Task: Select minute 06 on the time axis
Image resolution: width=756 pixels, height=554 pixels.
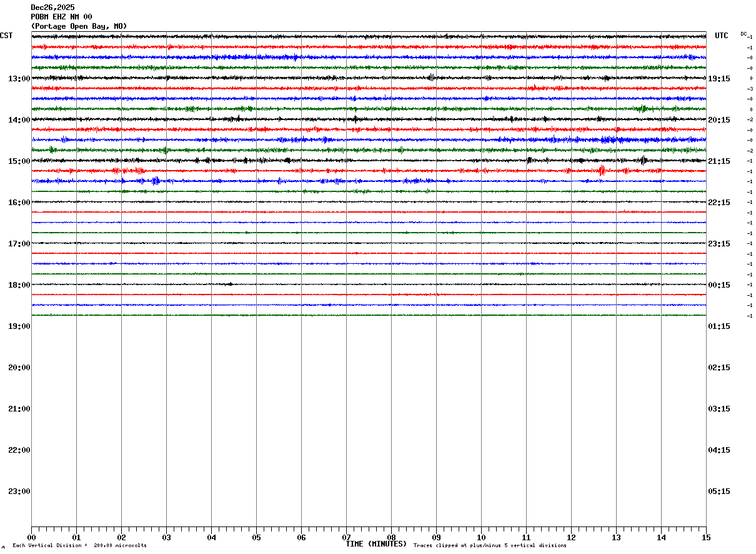Action: [x=301, y=538]
